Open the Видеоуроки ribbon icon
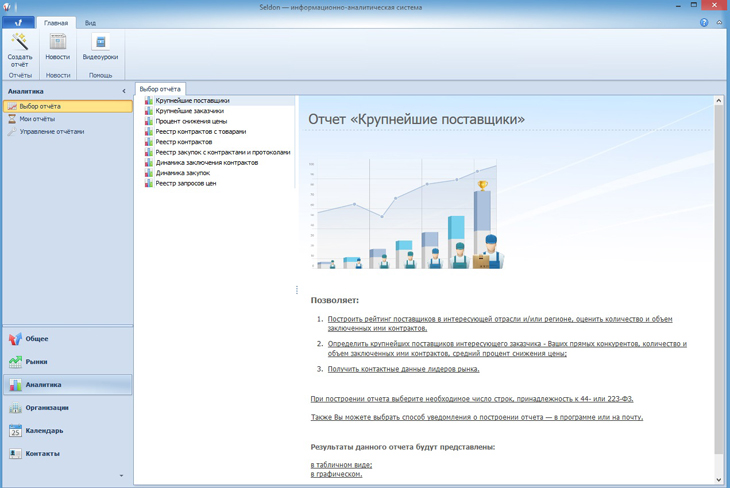The image size is (730, 488). click(100, 42)
